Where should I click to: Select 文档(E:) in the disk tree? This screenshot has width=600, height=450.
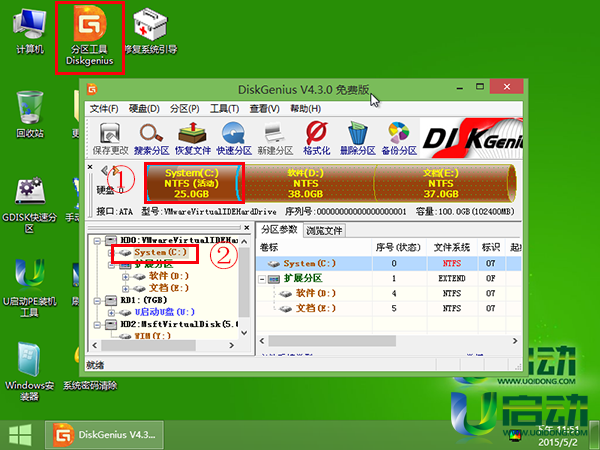click(x=168, y=288)
